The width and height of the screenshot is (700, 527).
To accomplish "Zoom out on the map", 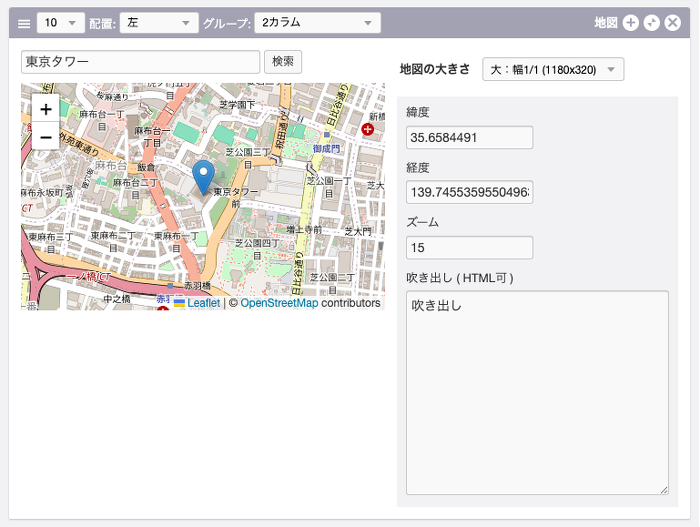I will [x=46, y=137].
